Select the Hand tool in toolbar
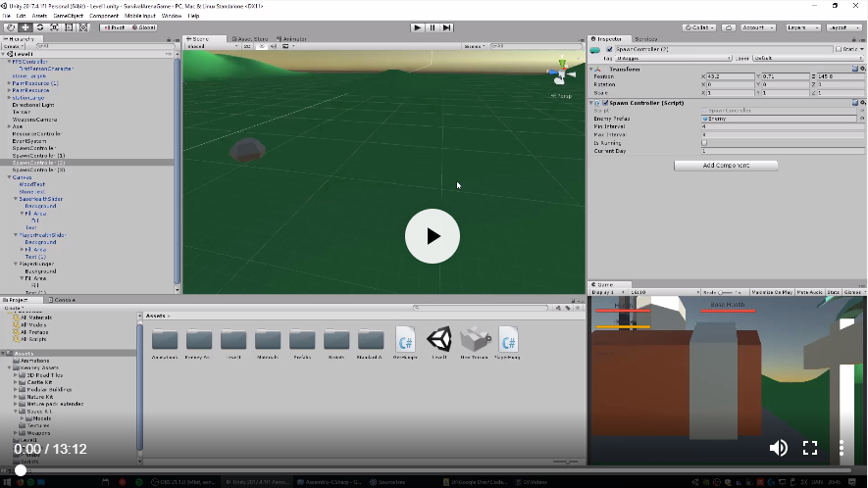 [11, 27]
